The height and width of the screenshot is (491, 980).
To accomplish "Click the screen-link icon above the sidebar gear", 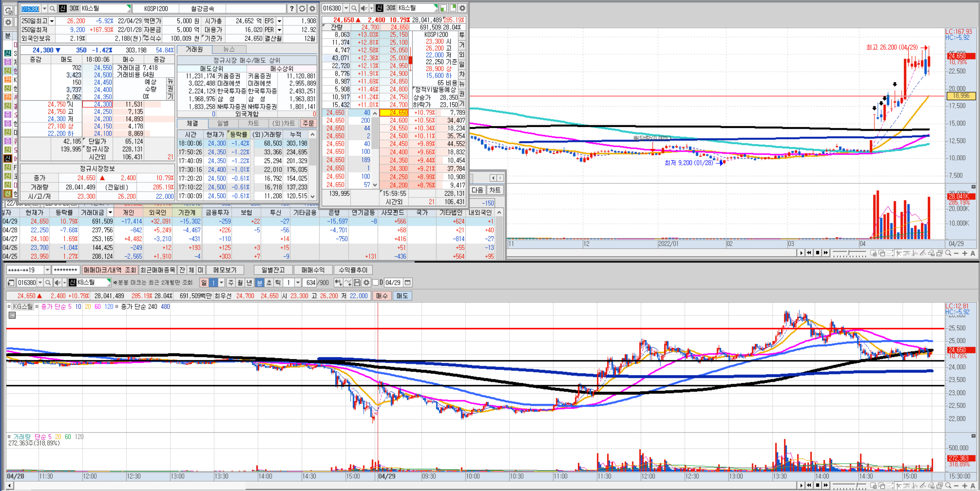I will (x=8, y=11).
